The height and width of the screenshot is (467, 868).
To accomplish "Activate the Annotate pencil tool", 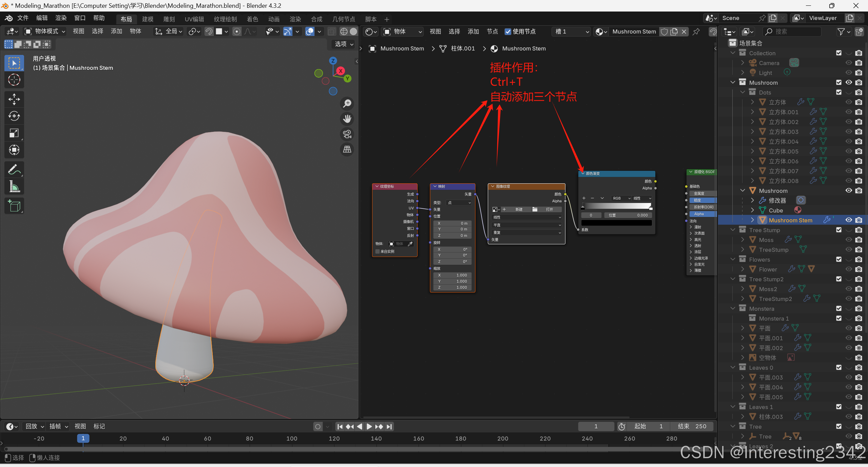I will 14,169.
